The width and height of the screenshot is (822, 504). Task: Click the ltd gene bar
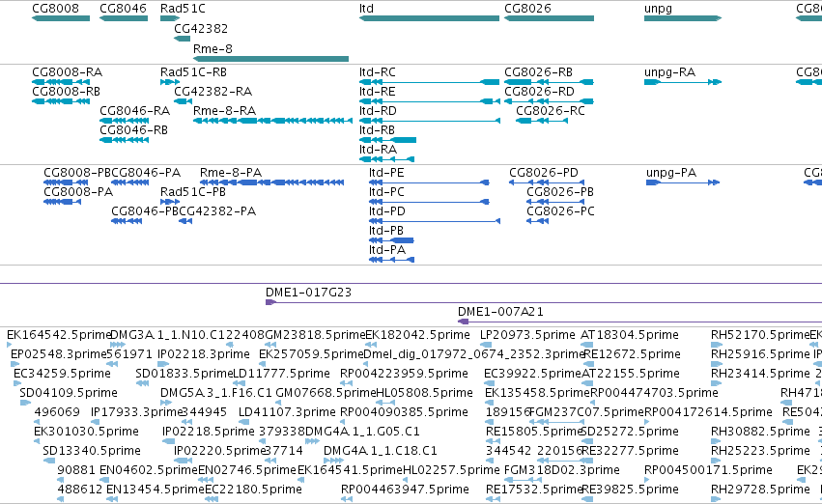[429, 18]
